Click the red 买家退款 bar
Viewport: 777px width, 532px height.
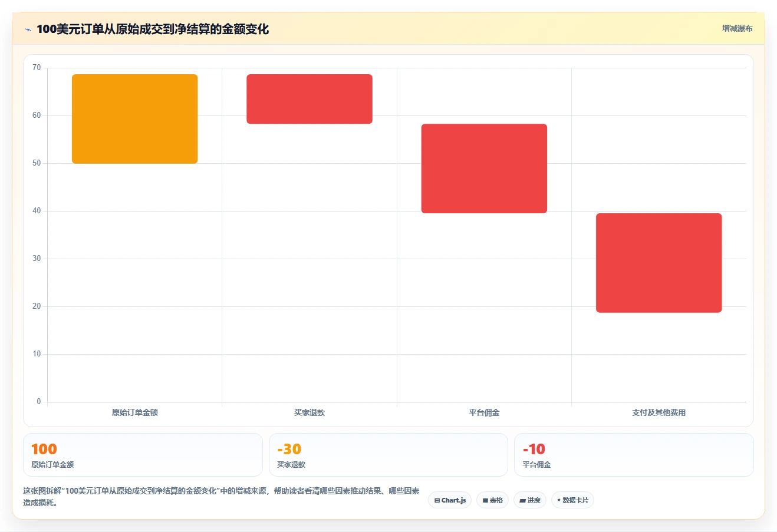tap(310, 99)
